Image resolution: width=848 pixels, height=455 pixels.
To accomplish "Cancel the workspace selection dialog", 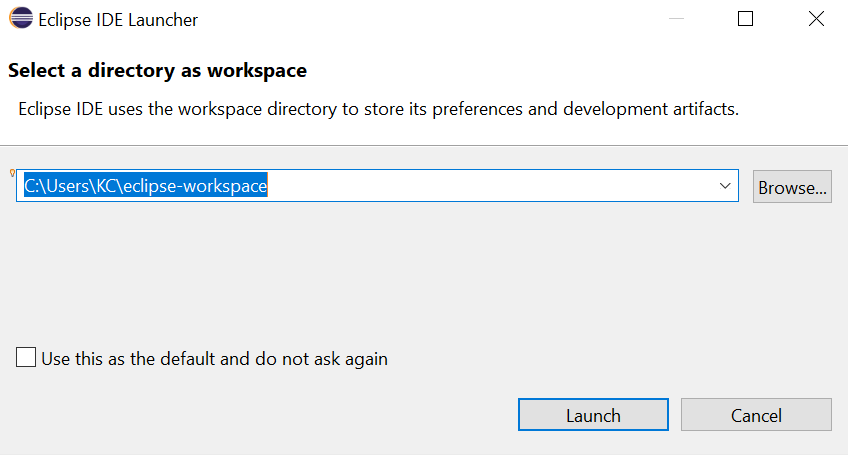I will [x=756, y=415].
